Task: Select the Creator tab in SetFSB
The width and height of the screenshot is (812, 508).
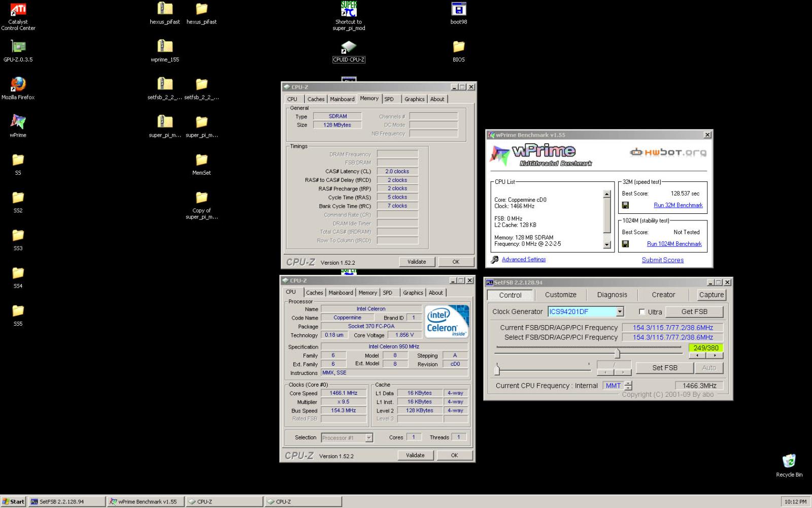Action: click(663, 295)
